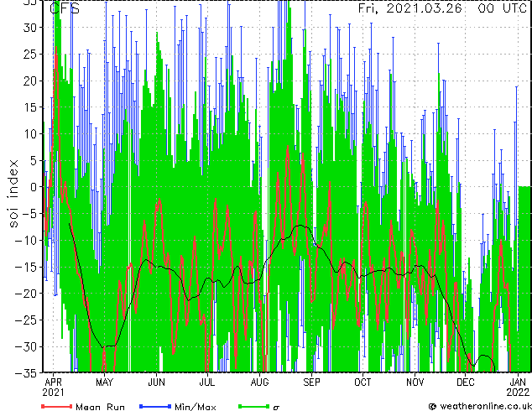Viewport: 532px width, 411px height.
Task: Click the y-axis value 15
Action: click(x=30, y=107)
